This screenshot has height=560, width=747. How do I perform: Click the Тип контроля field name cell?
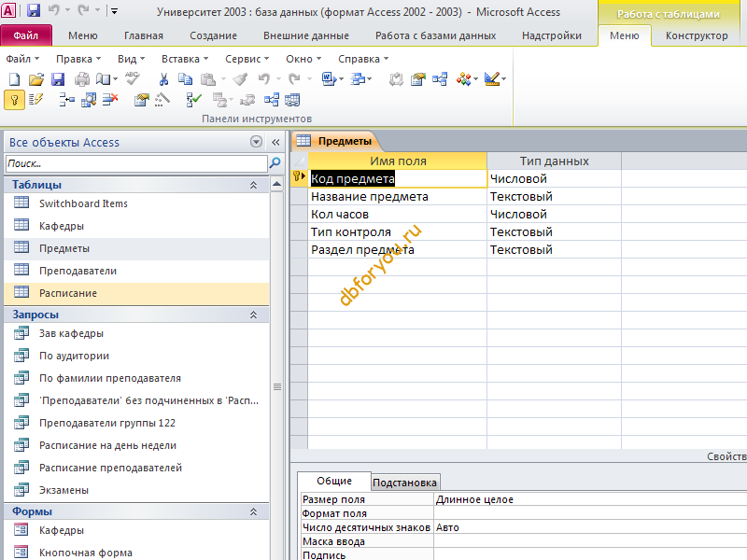click(398, 231)
